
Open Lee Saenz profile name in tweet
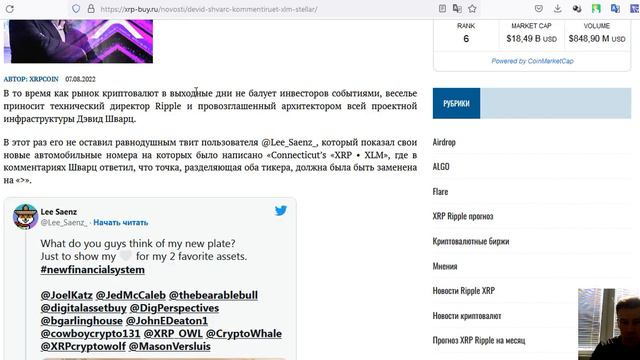click(x=58, y=212)
